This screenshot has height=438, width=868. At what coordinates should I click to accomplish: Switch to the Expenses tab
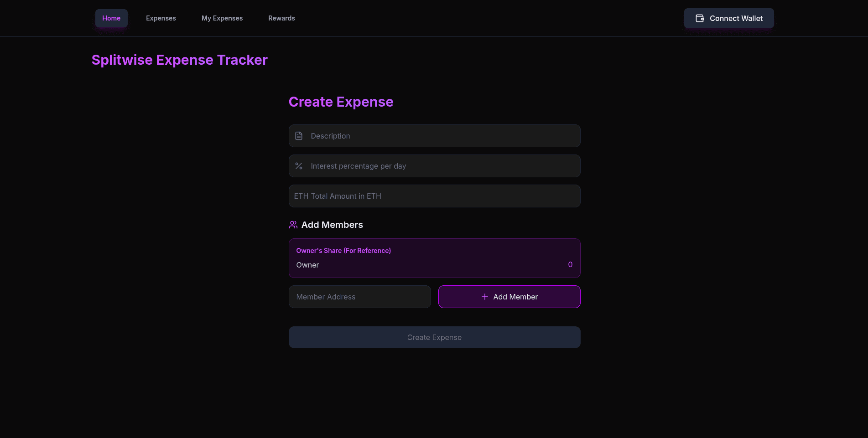click(161, 18)
